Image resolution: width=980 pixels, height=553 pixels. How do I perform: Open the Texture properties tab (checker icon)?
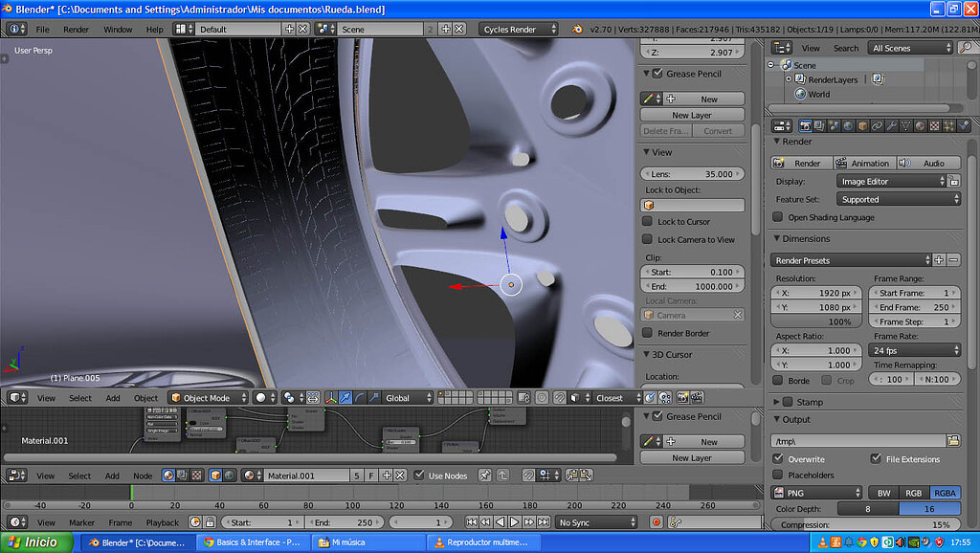click(934, 126)
